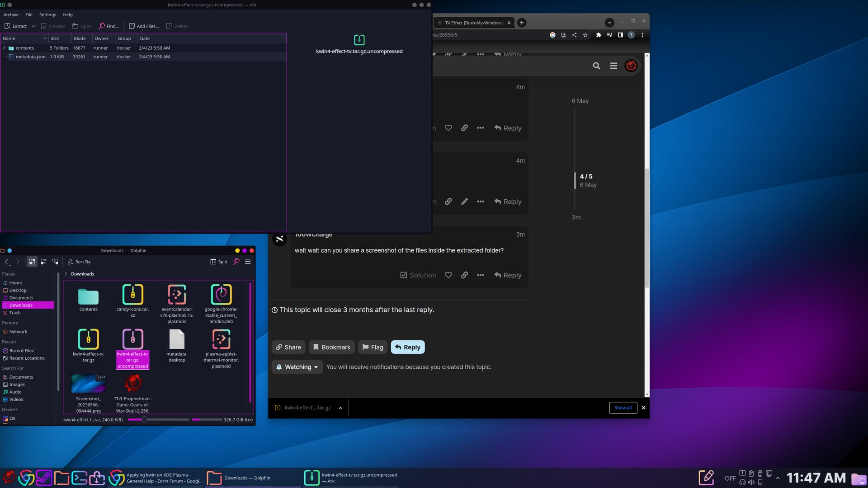Image resolution: width=868 pixels, height=488 pixels.
Task: Switch Dolphin to Compact view mode
Action: pyautogui.click(x=44, y=262)
